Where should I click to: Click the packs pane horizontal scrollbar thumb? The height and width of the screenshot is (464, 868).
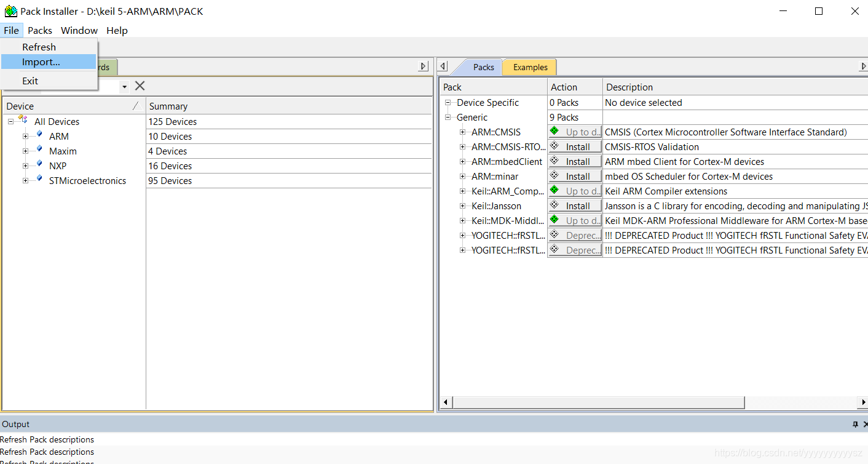pos(598,402)
